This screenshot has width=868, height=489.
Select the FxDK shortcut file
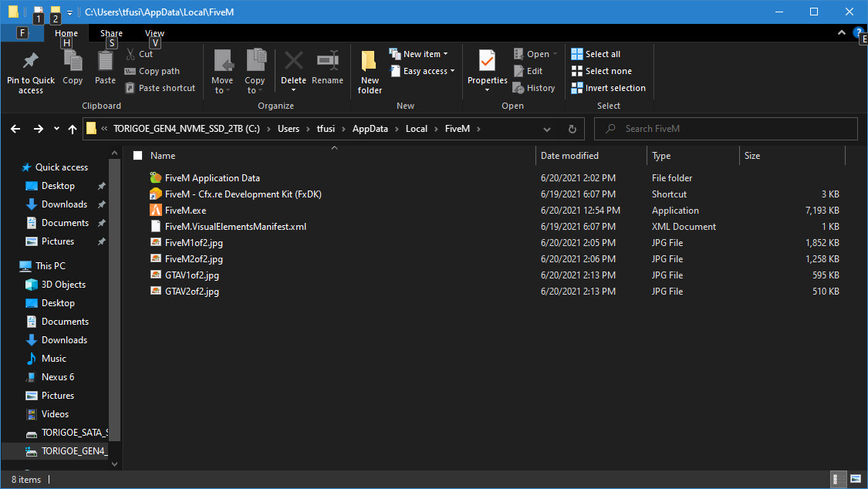(x=243, y=194)
